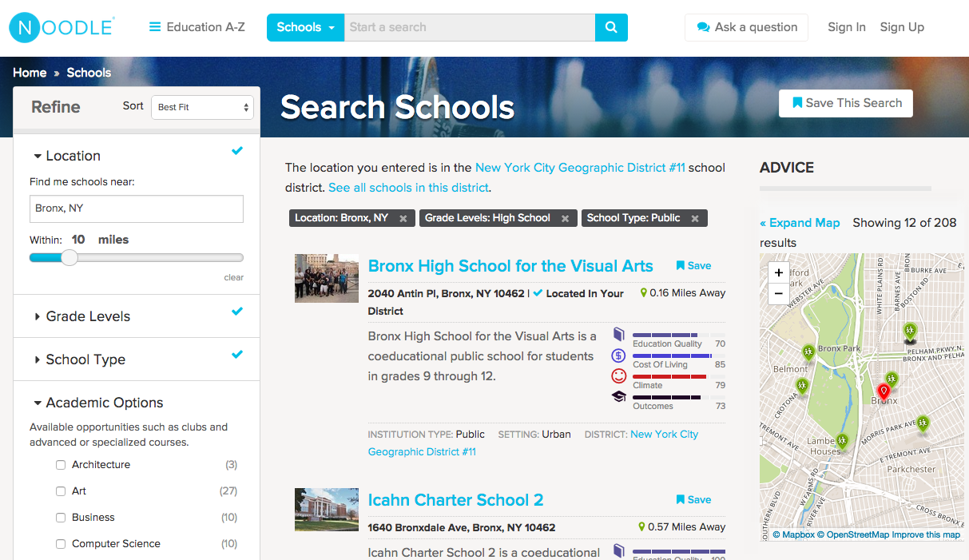Focus the Start a search field

point(470,27)
